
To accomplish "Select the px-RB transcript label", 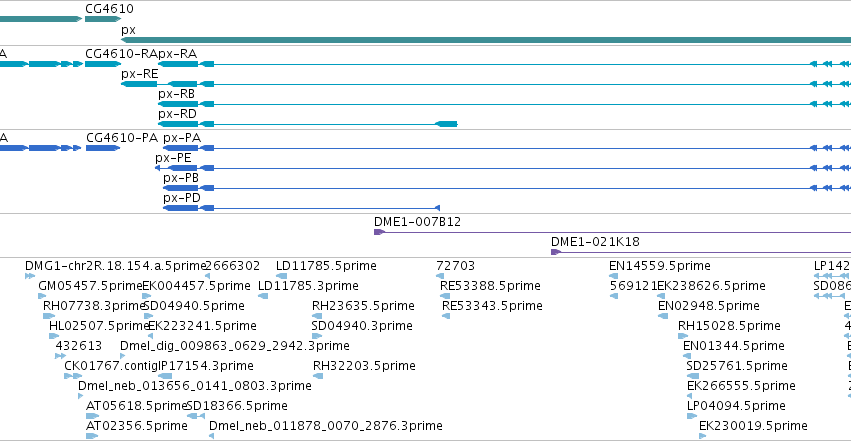I will coord(176,94).
